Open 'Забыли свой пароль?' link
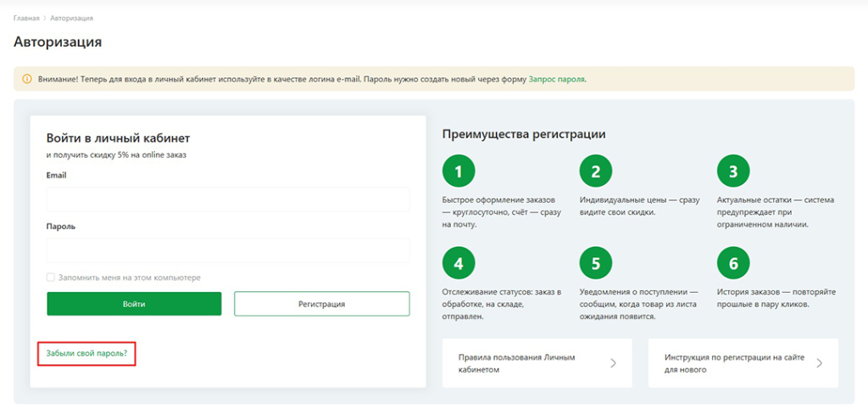The image size is (868, 415). point(86,353)
